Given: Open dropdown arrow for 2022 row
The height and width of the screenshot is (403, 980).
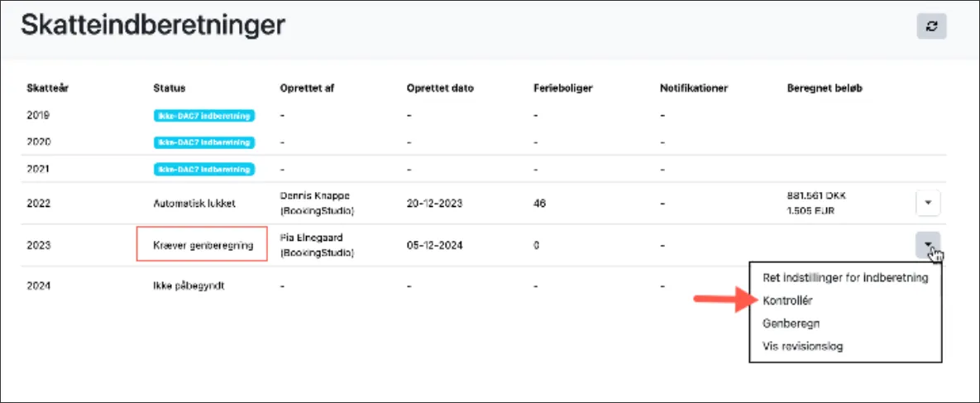Looking at the screenshot, I should tap(928, 202).
